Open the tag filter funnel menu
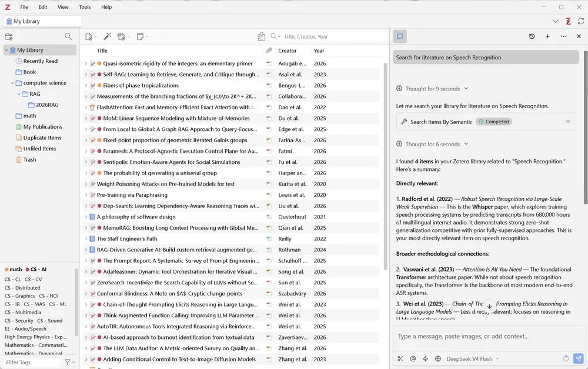 click(69, 363)
